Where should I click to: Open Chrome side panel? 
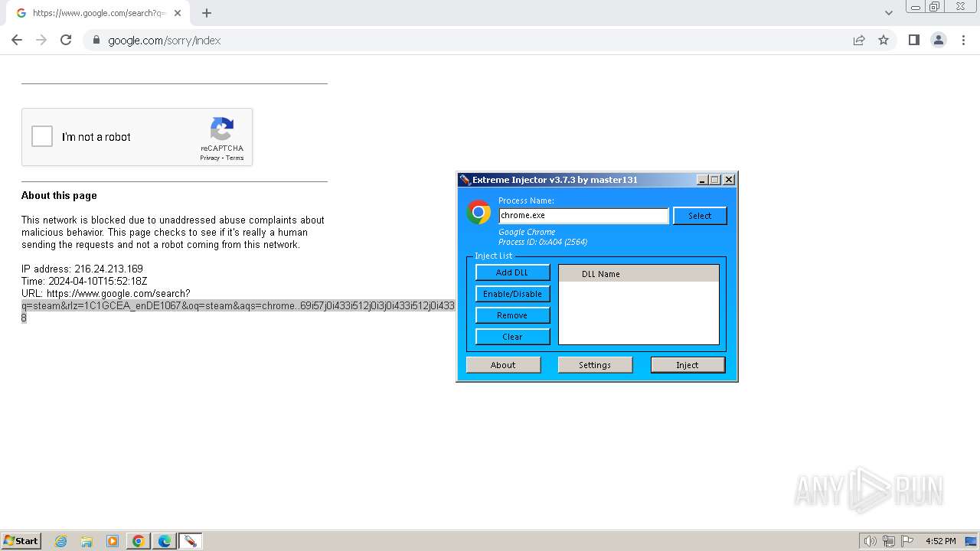(913, 40)
